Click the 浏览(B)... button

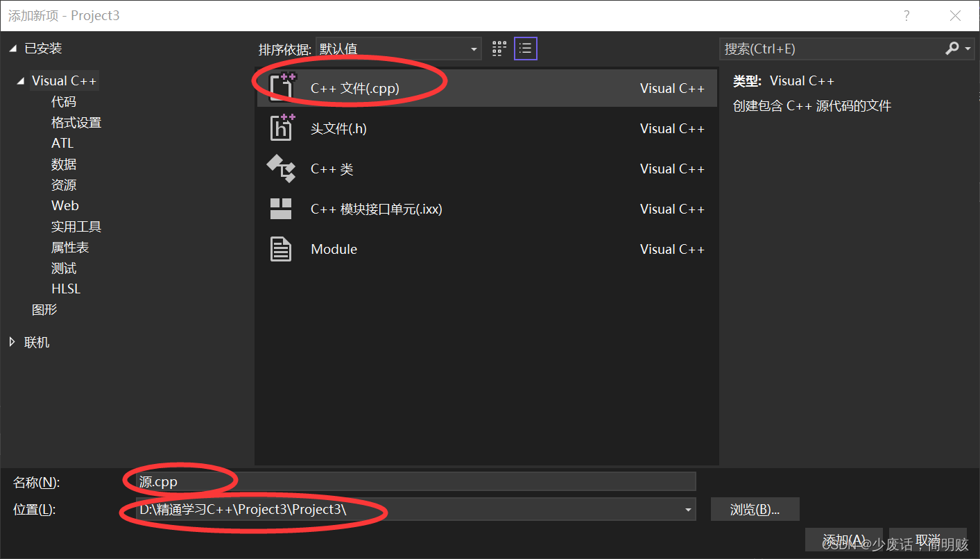tap(755, 510)
